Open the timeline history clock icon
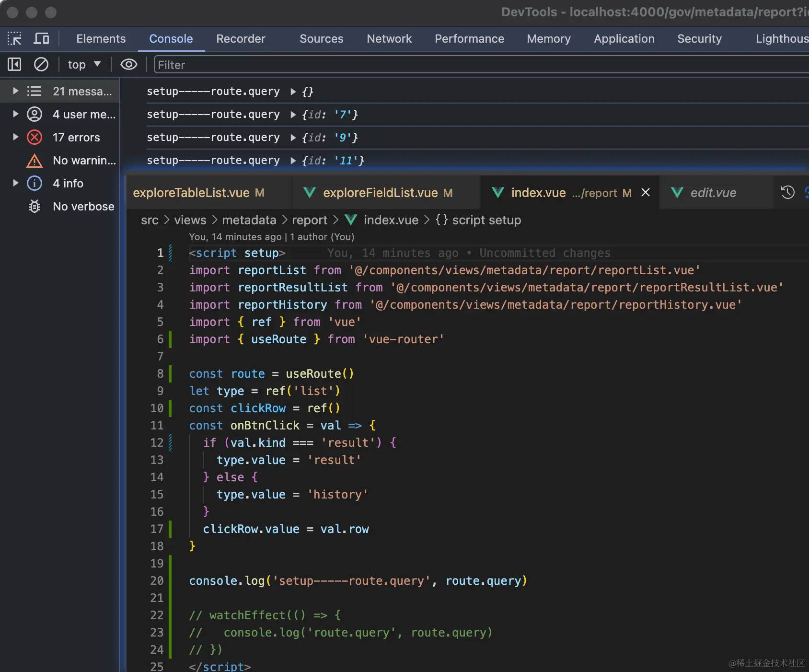 (x=787, y=193)
